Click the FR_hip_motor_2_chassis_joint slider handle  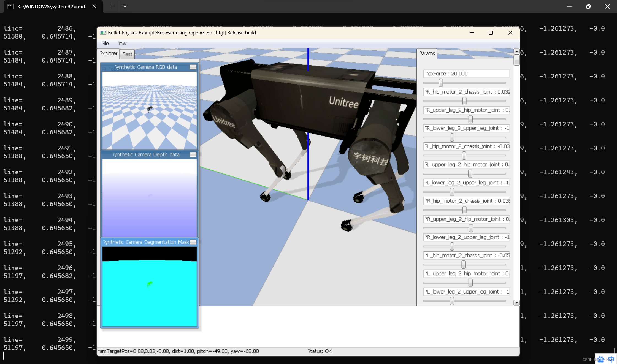[464, 101]
